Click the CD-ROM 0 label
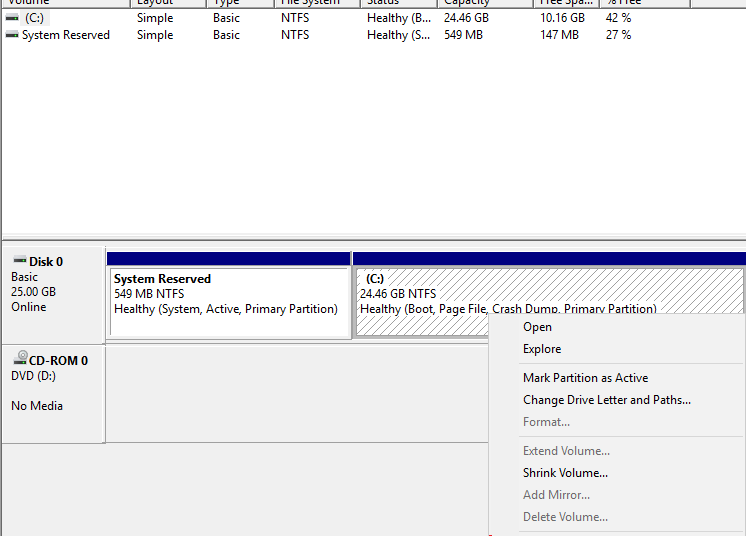746x536 pixels. tap(59, 361)
